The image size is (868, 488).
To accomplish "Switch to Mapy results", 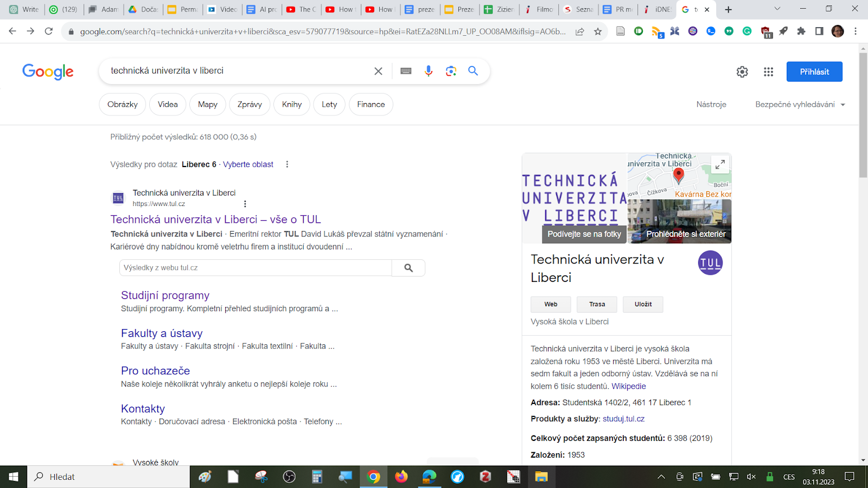I will (x=208, y=105).
